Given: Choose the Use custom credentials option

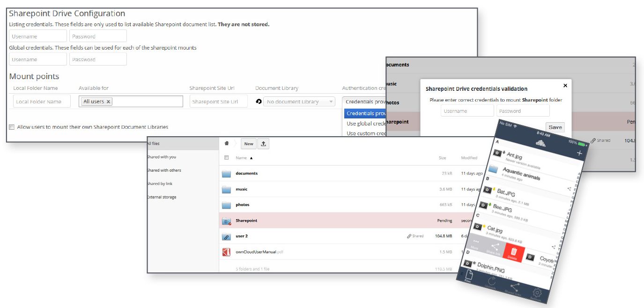Looking at the screenshot, I should [366, 133].
